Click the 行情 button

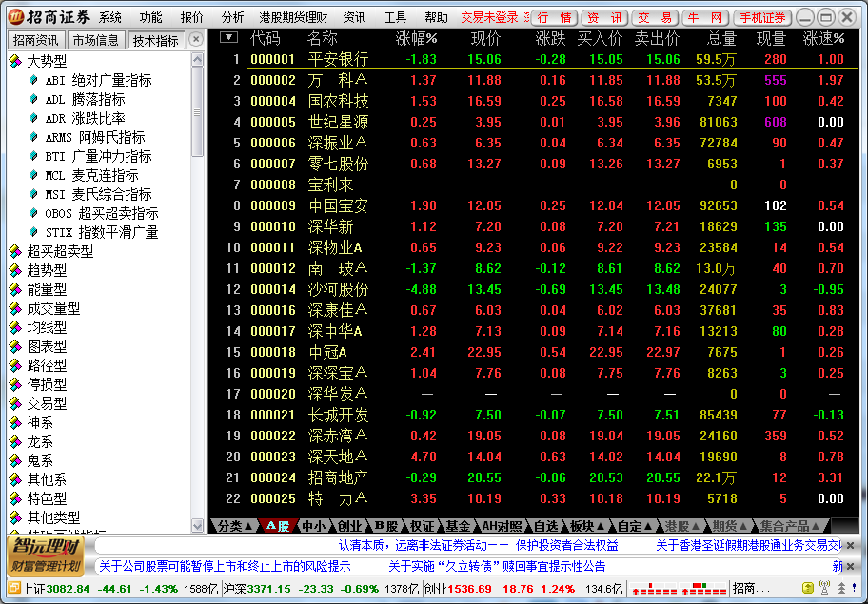(x=555, y=18)
